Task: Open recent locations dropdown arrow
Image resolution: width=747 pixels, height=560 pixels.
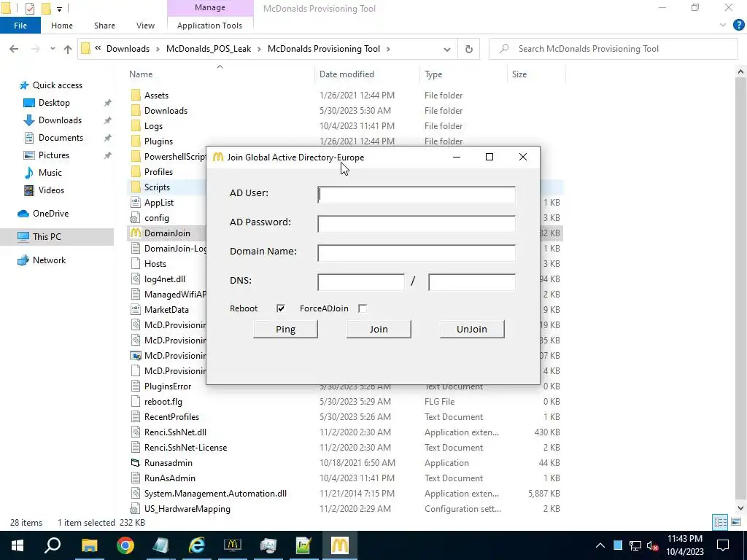Action: pyautogui.click(x=53, y=49)
